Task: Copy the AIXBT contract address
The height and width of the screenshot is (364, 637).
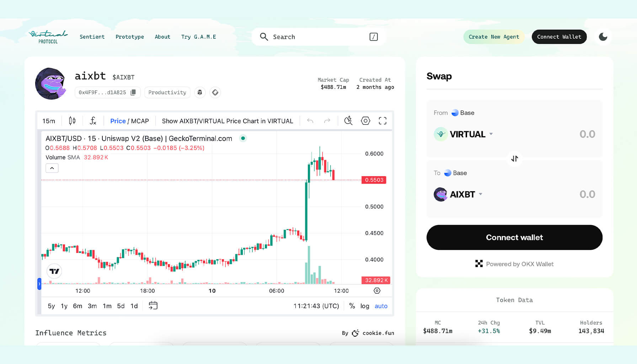Action: tap(133, 92)
